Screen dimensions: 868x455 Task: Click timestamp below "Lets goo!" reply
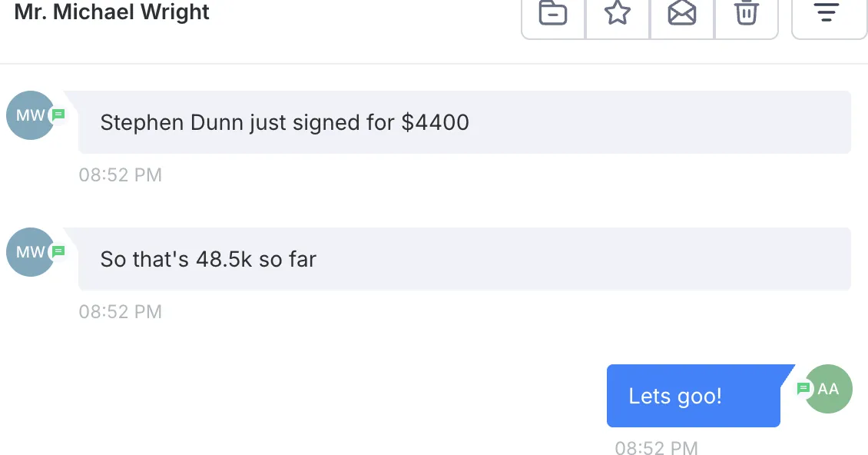point(657,447)
